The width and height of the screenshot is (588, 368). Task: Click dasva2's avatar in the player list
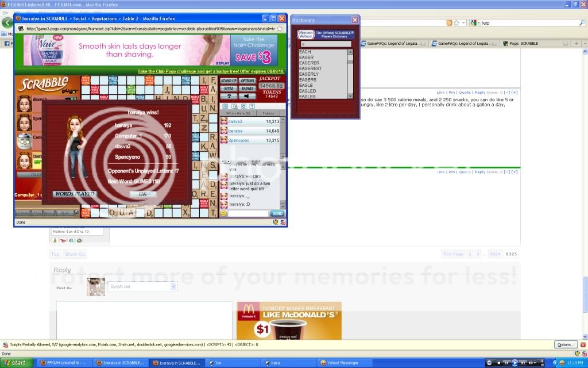point(24,103)
